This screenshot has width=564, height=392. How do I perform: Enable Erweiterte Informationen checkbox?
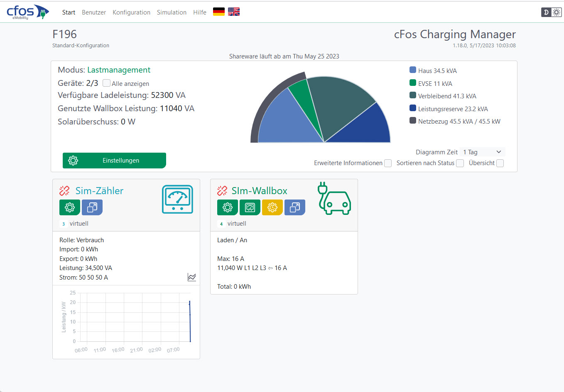click(388, 163)
